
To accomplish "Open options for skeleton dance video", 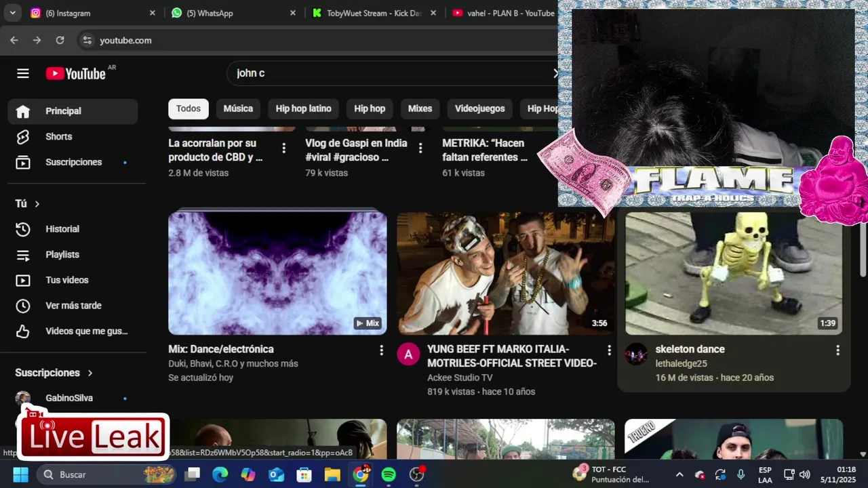I will tap(837, 350).
